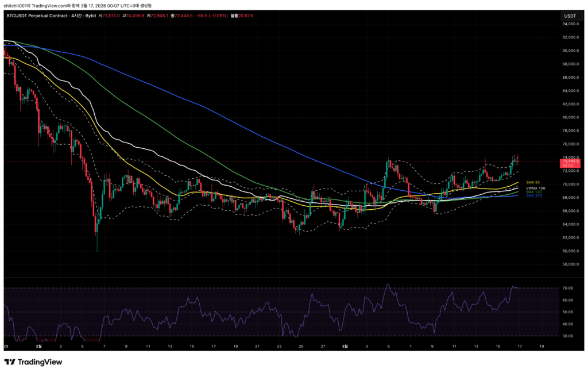This screenshot has height=373, width=588.
Task: Click the volume value 20.67K in header
Action: coord(245,16)
